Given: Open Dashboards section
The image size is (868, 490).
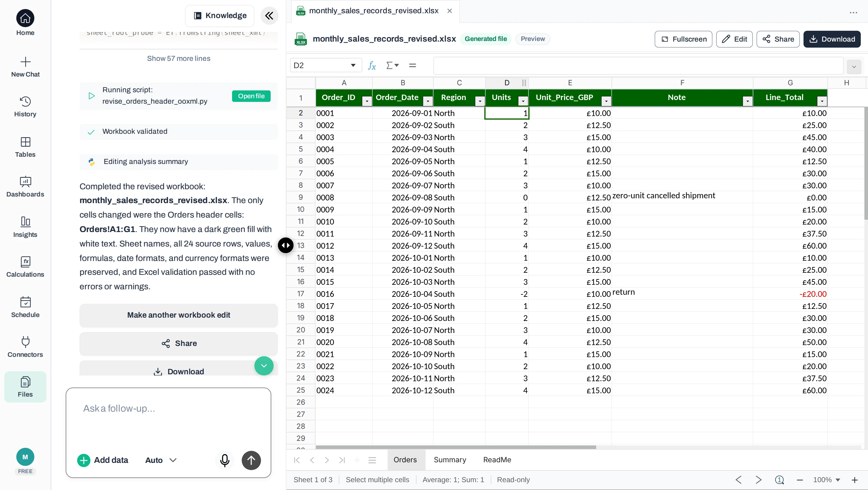Looking at the screenshot, I should (x=25, y=187).
